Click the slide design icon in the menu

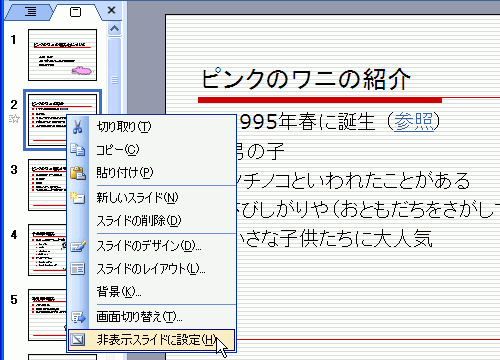78,246
